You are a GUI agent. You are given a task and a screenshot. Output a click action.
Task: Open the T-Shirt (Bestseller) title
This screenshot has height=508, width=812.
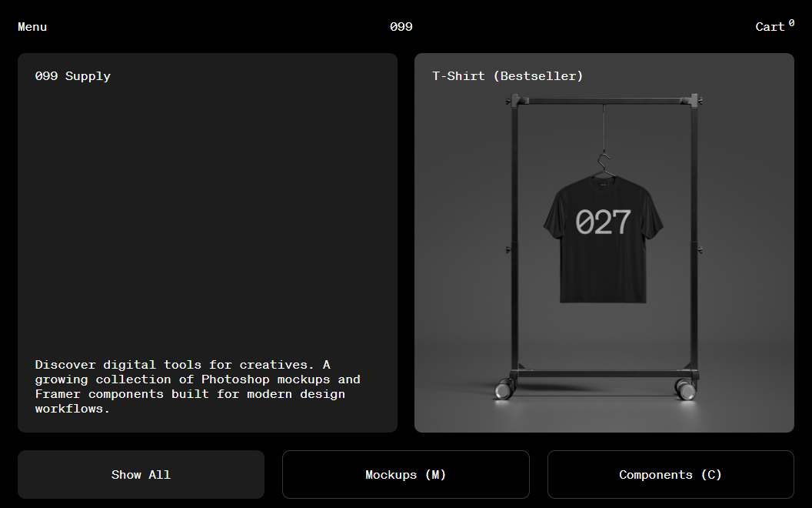507,76
